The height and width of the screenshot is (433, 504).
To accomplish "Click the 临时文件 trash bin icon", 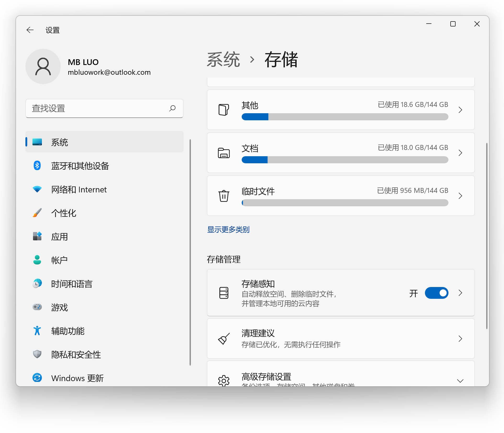I will pyautogui.click(x=224, y=196).
